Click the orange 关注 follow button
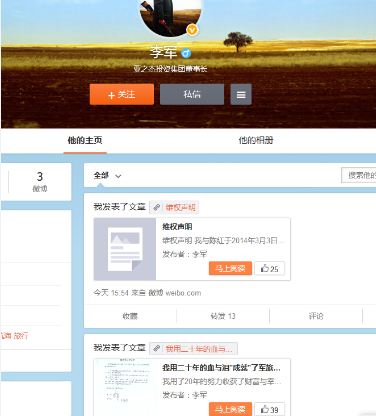The width and height of the screenshot is (376, 416). [122, 94]
